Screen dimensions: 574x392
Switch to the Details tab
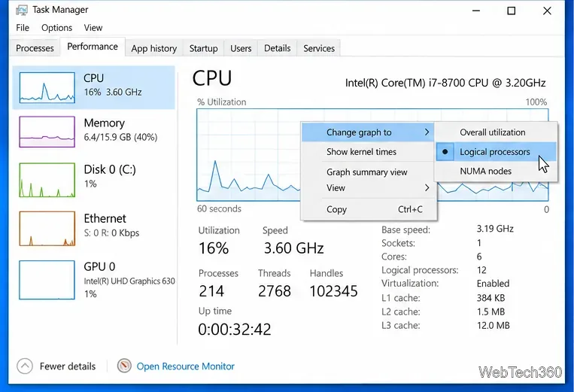click(x=277, y=48)
